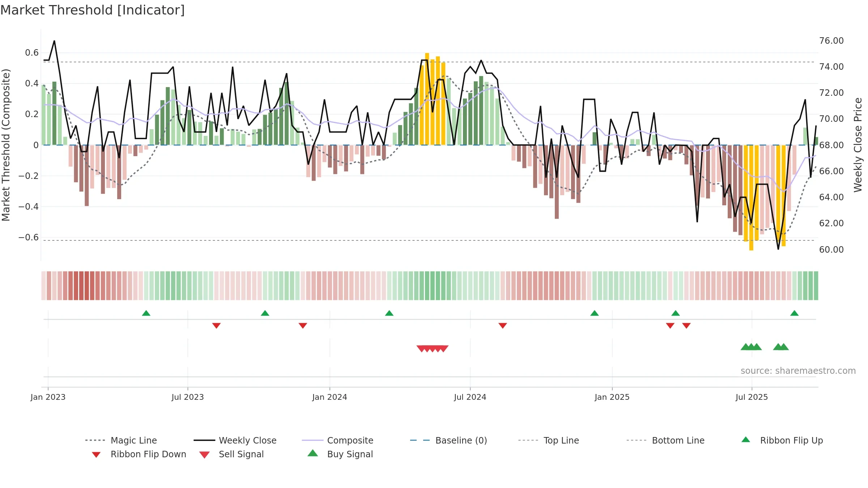Click the 74.00 price tick on right axis
Screen dimensions: 868x488
pyautogui.click(x=831, y=67)
